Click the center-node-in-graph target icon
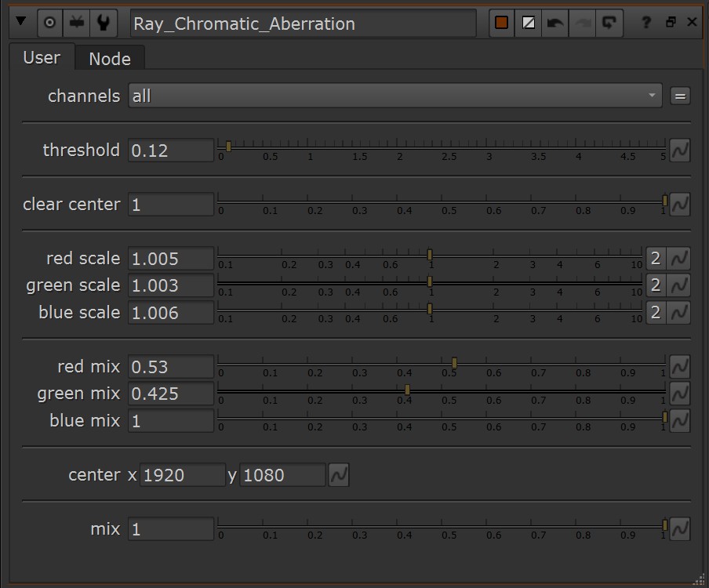This screenshot has width=709, height=588. pos(50,23)
